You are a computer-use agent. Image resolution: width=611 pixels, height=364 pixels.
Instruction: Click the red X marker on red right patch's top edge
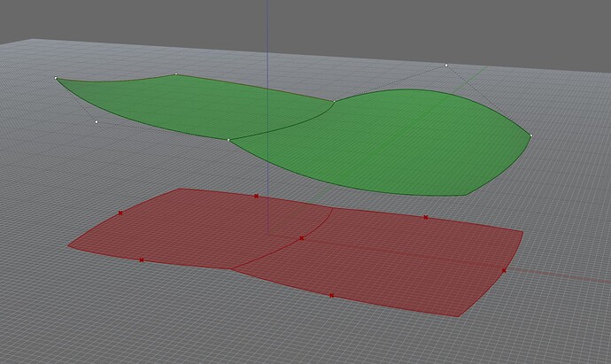coord(426,217)
